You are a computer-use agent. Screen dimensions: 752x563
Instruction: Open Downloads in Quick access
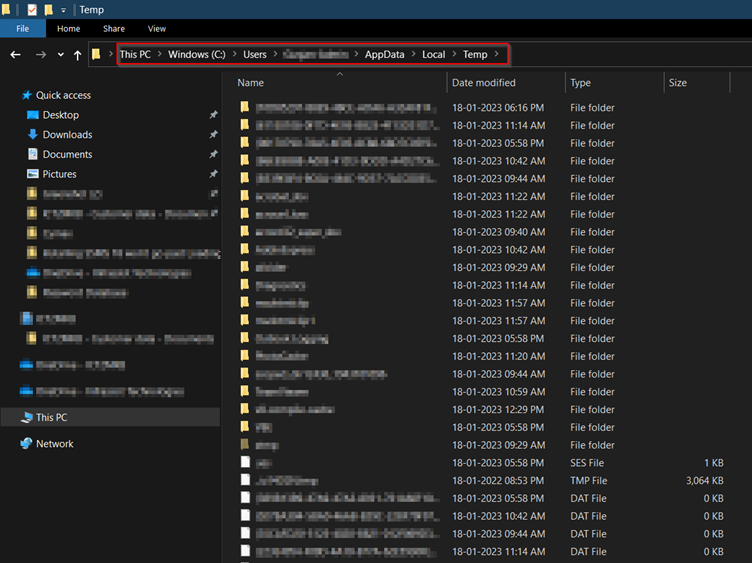[x=67, y=135]
